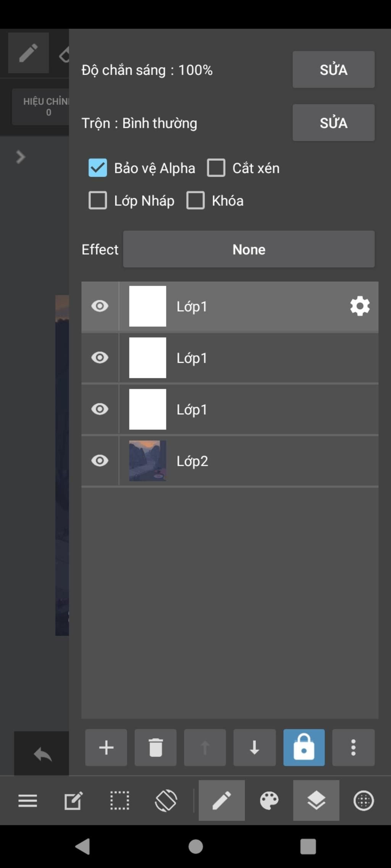Screen dimensions: 391x868
Task: Check the Khóa checkbox
Action: 195,201
